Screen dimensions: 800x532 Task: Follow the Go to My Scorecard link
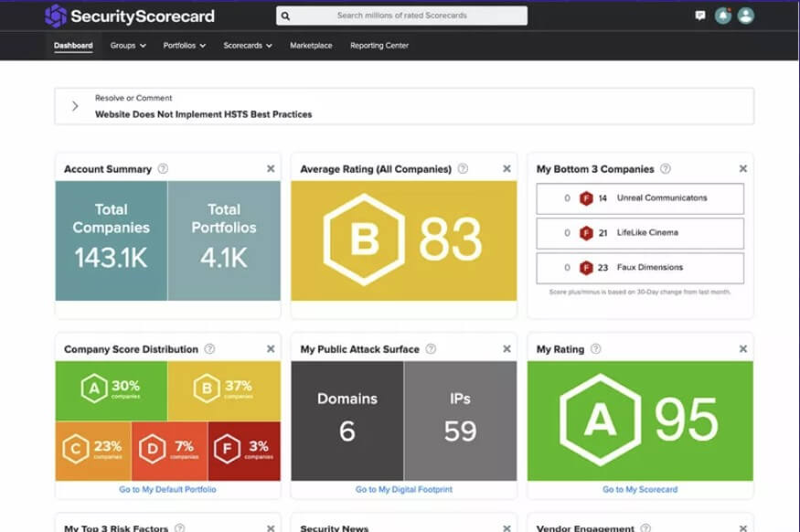(640, 489)
